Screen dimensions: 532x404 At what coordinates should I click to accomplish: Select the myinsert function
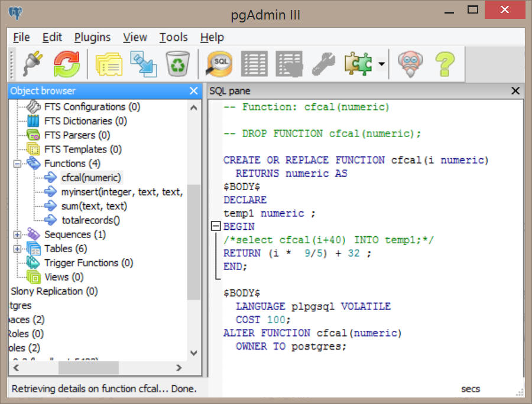pos(122,192)
